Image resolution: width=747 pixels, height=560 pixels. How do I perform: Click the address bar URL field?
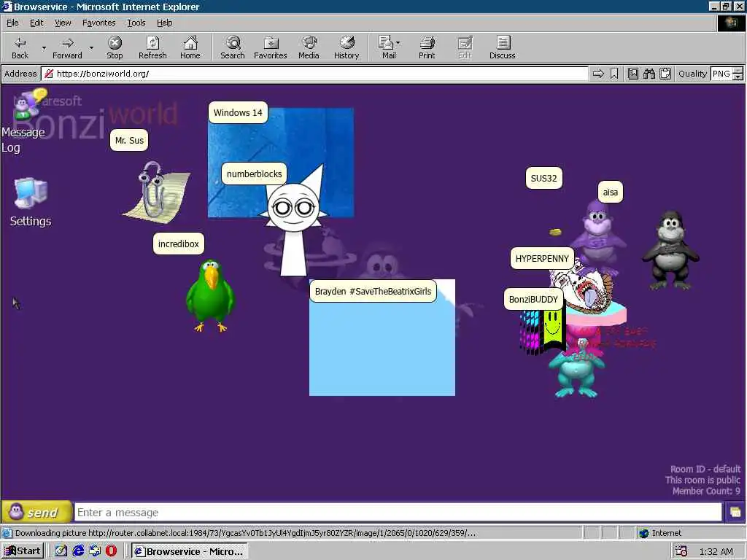(x=314, y=74)
